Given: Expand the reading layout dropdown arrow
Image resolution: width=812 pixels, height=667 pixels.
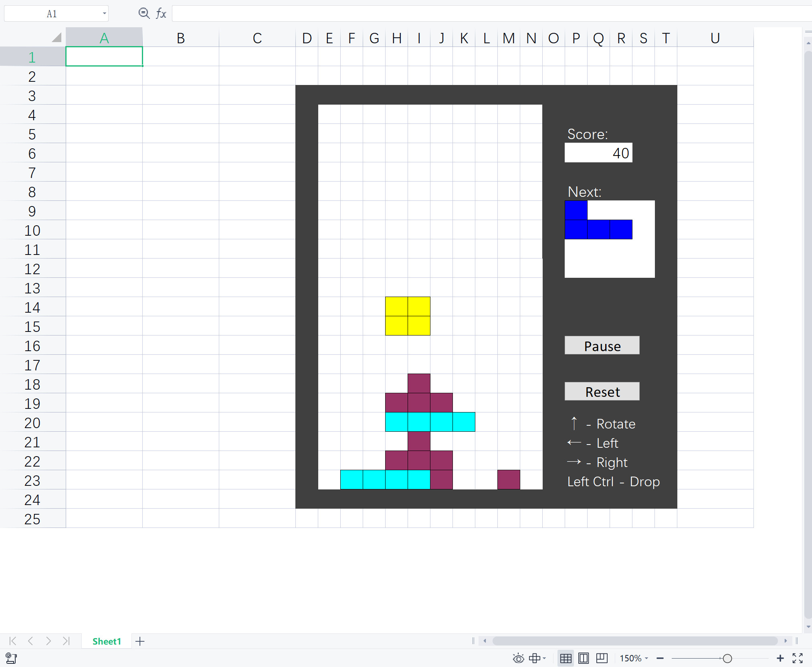Looking at the screenshot, I should [x=544, y=658].
